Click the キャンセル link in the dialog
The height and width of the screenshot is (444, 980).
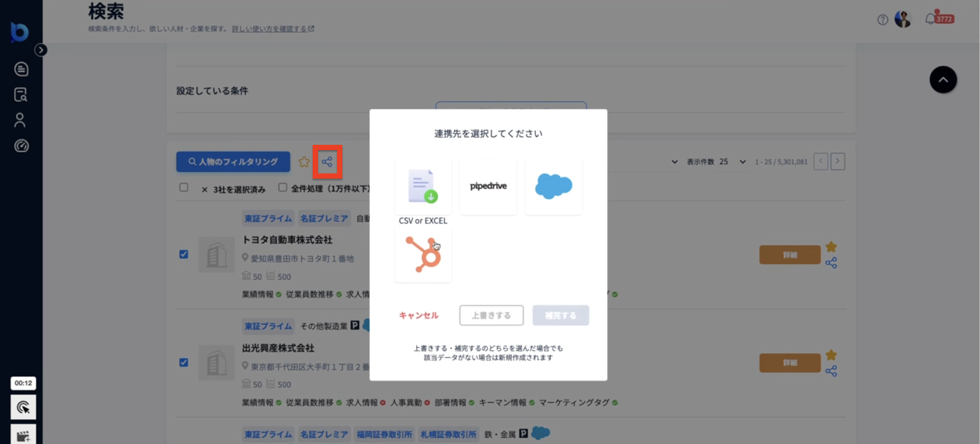point(419,316)
